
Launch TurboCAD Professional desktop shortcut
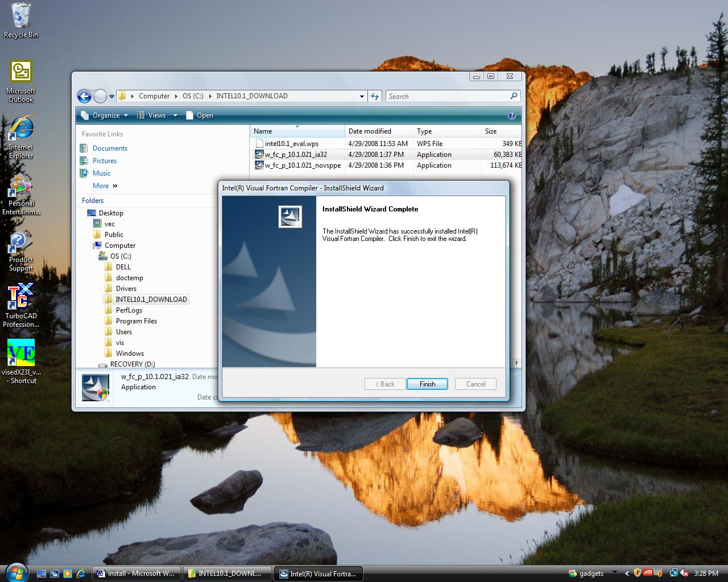(x=21, y=306)
